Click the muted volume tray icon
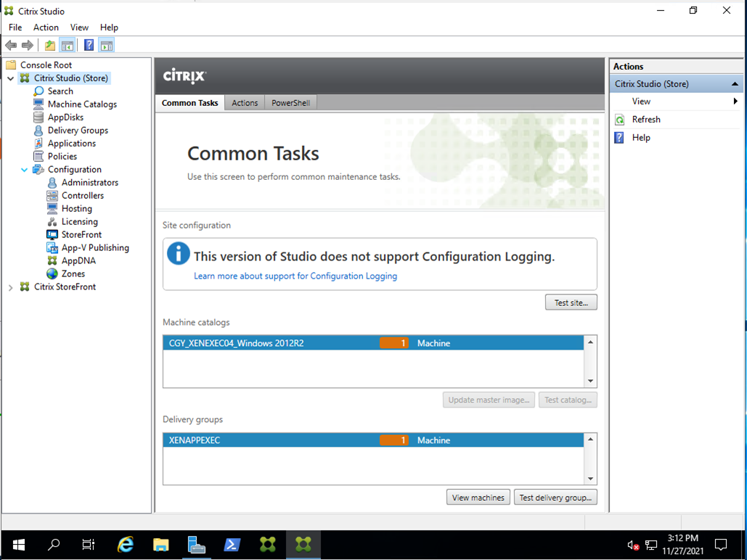This screenshot has height=560, width=747. pyautogui.click(x=633, y=545)
